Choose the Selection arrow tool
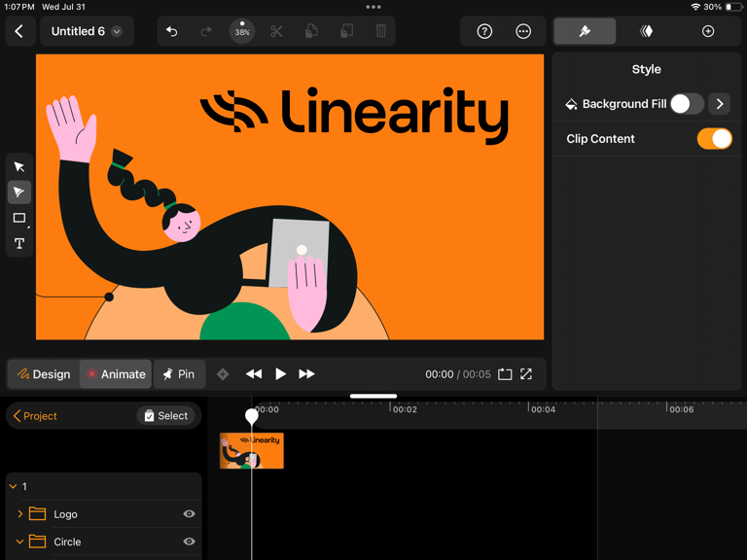This screenshot has width=747, height=560. [x=19, y=166]
